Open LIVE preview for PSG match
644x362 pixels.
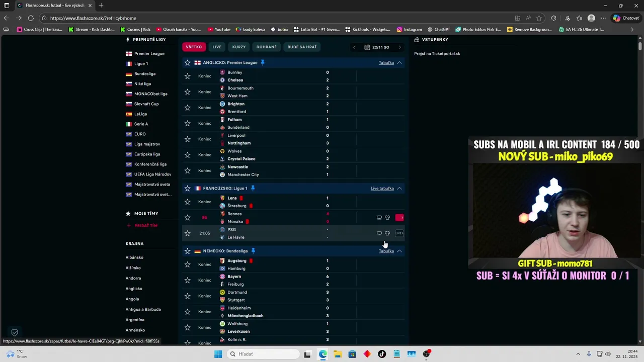click(x=399, y=233)
